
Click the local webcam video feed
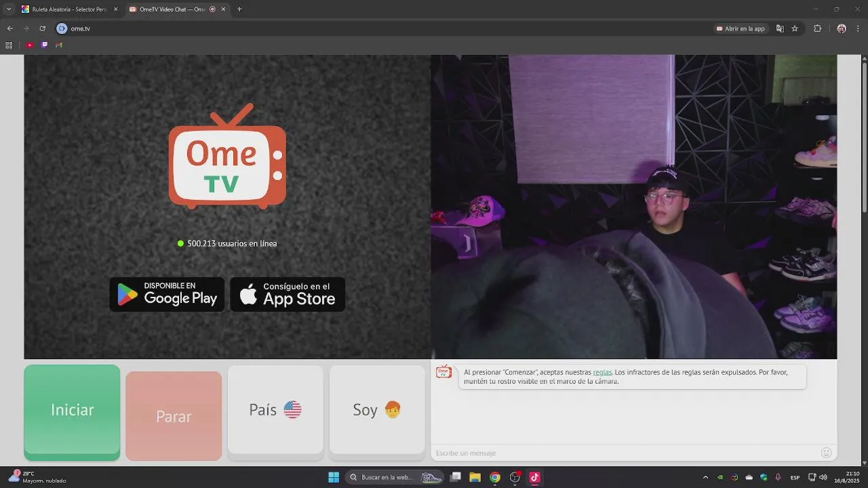[633, 207]
